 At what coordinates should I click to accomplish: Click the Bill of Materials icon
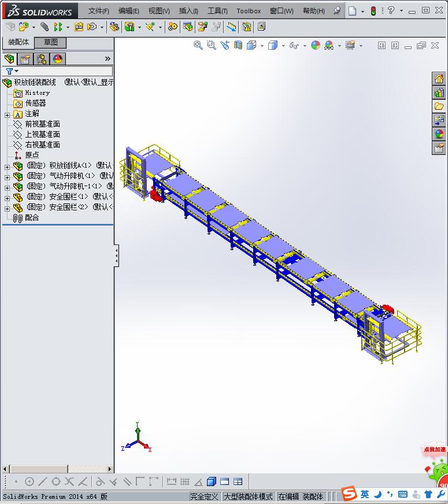coord(188,27)
